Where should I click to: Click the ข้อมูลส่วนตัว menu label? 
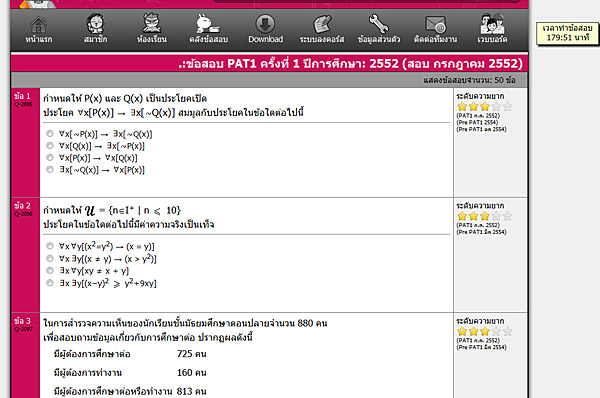click(x=379, y=39)
